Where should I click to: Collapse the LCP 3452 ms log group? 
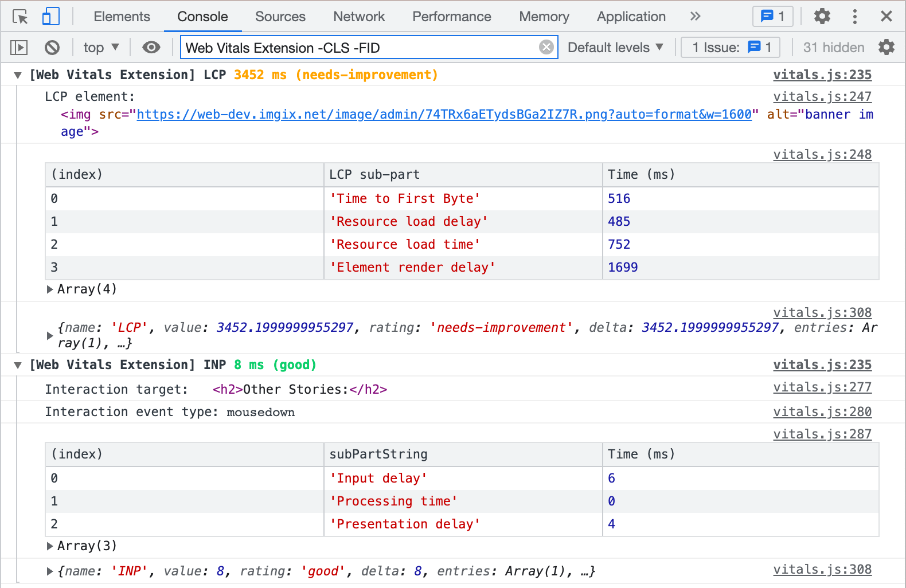click(x=18, y=75)
